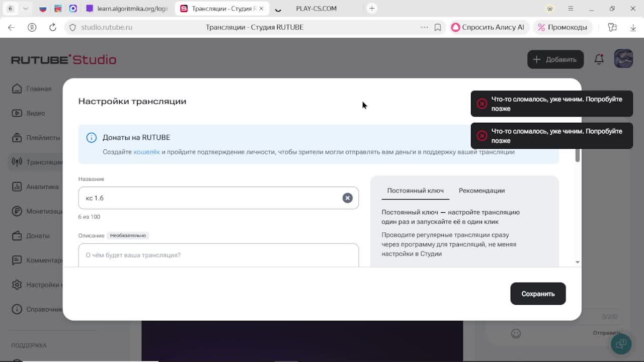Switch to the Постоянный ключ tab
This screenshot has height=362, width=644.
[416, 191]
